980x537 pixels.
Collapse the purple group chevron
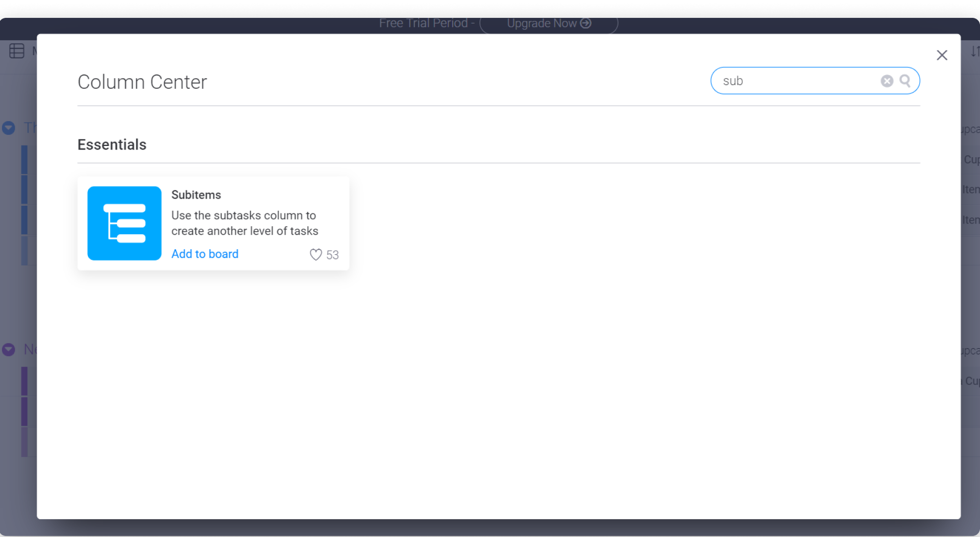[x=8, y=349]
